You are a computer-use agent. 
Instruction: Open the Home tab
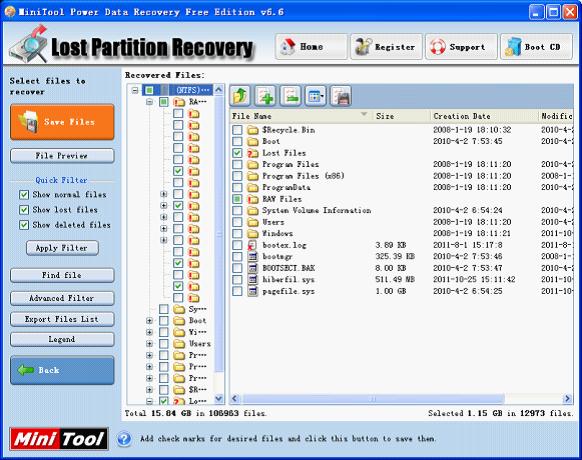click(311, 47)
